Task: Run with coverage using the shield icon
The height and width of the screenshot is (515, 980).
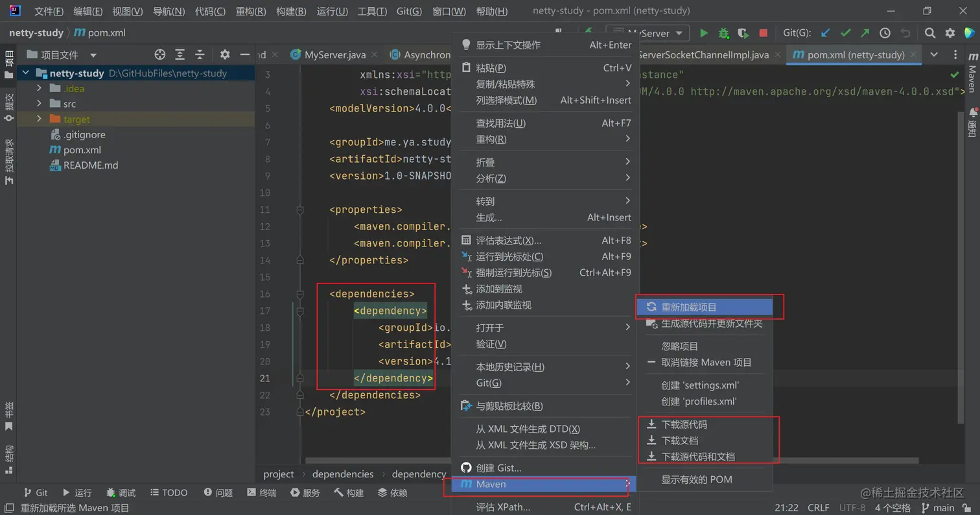Action: 743,33
